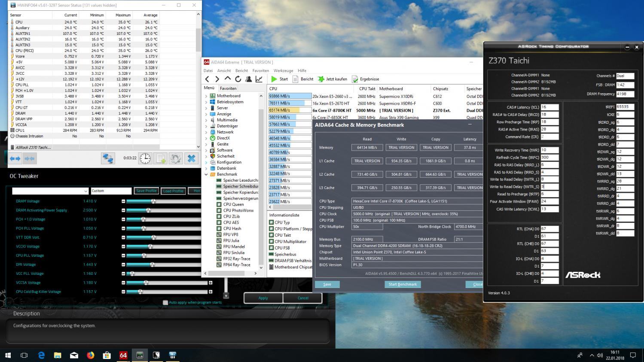The height and width of the screenshot is (362, 644).
Task: Go back in AIDA64 toolbar
Action: click(208, 79)
